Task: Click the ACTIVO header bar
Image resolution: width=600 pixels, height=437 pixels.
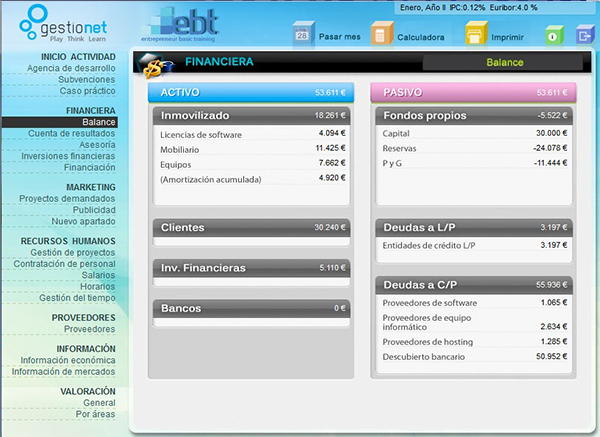Action: click(x=251, y=93)
